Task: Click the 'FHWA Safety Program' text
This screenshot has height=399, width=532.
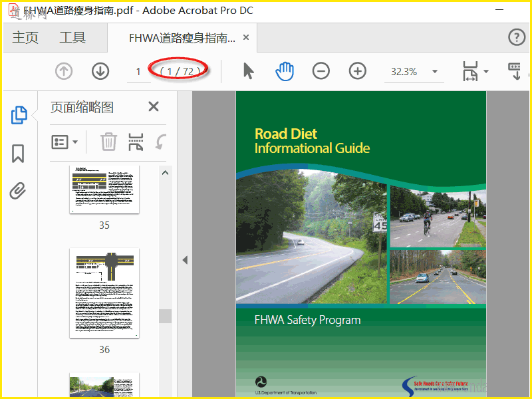Action: 307,320
